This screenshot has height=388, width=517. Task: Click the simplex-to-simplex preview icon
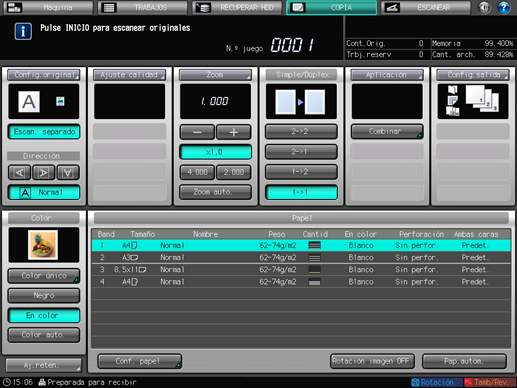(x=301, y=102)
